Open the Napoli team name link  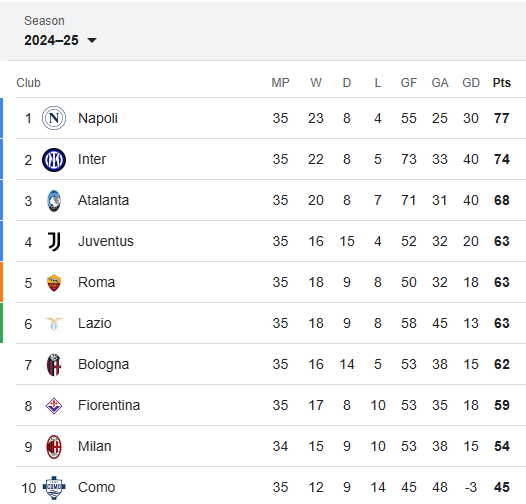(98, 118)
